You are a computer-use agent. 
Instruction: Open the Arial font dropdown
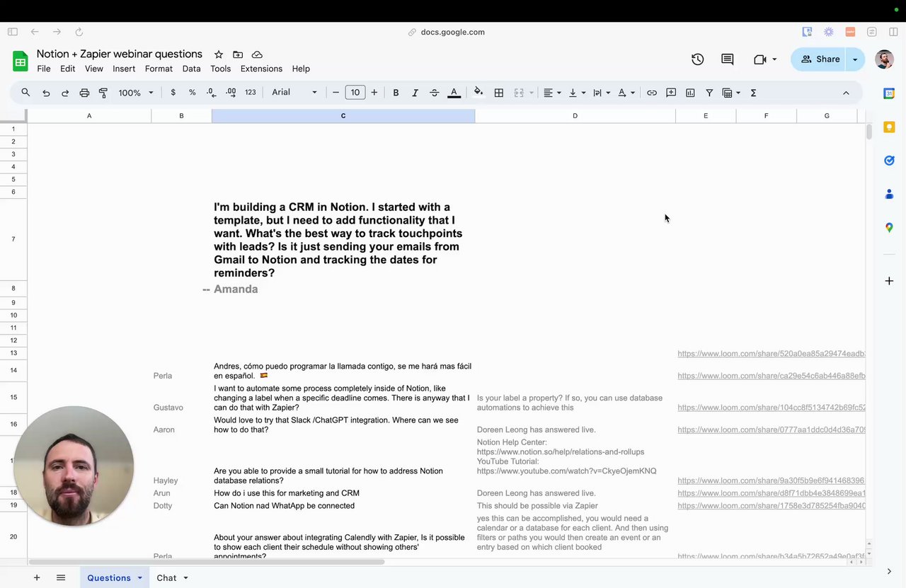coord(294,93)
